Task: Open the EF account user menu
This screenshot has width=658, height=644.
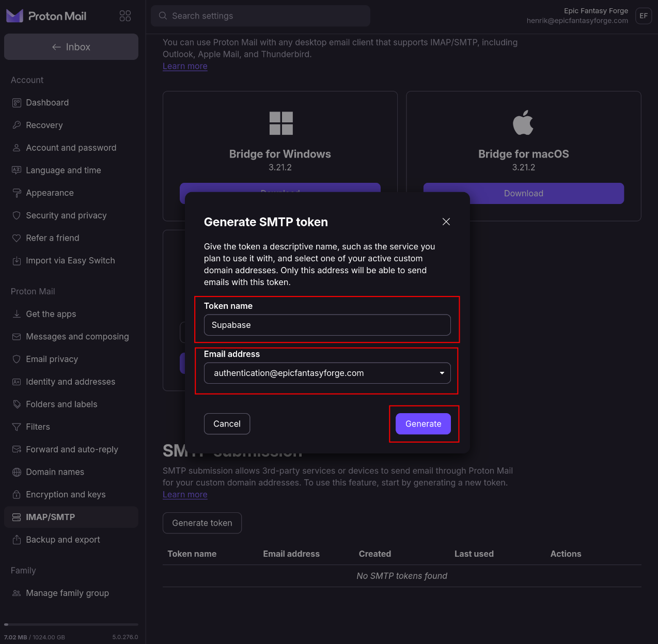Action: point(643,16)
